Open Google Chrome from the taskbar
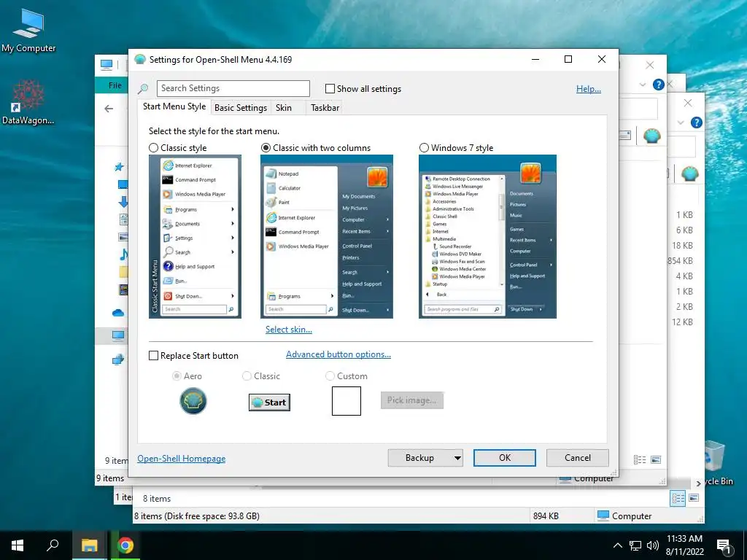The height and width of the screenshot is (560, 747). 125,545
